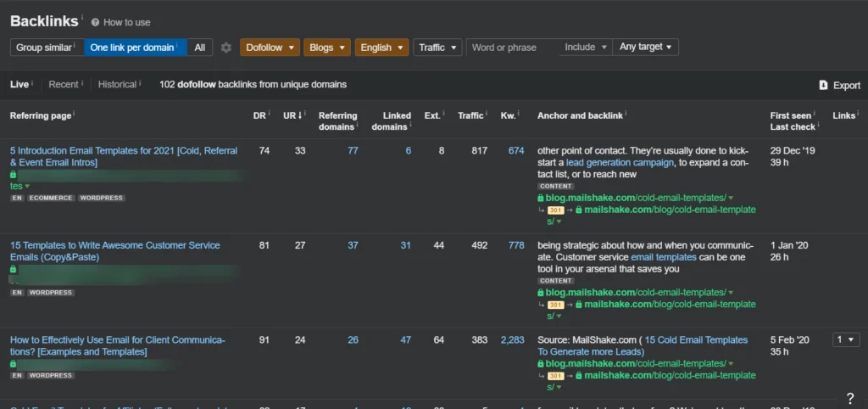Click lock icon under 5 Introduction Email Templates
868x409 pixels.
pyautogui.click(x=14, y=174)
